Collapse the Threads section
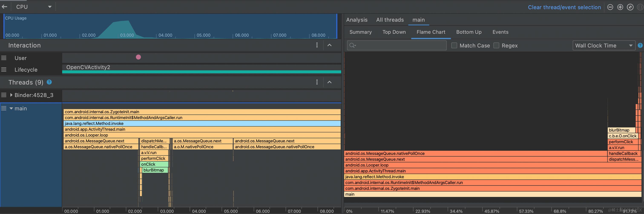The width and height of the screenshot is (644, 214). click(329, 82)
